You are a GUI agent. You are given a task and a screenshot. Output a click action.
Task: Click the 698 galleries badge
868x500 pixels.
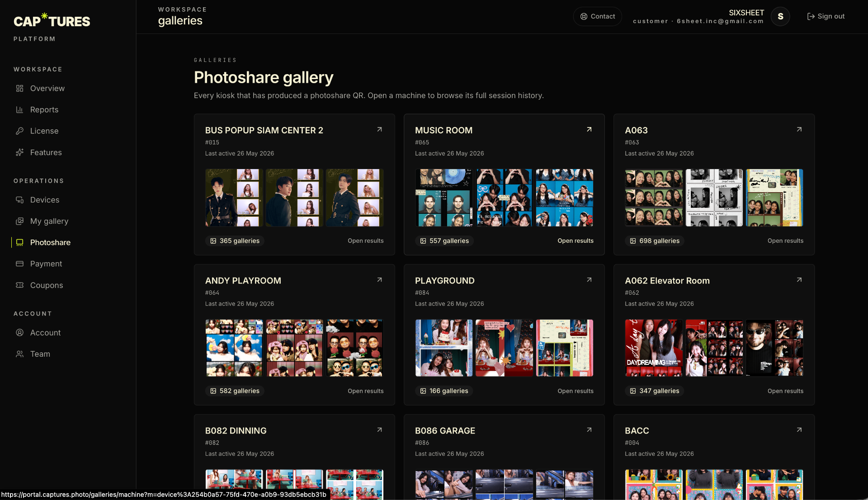coord(655,241)
